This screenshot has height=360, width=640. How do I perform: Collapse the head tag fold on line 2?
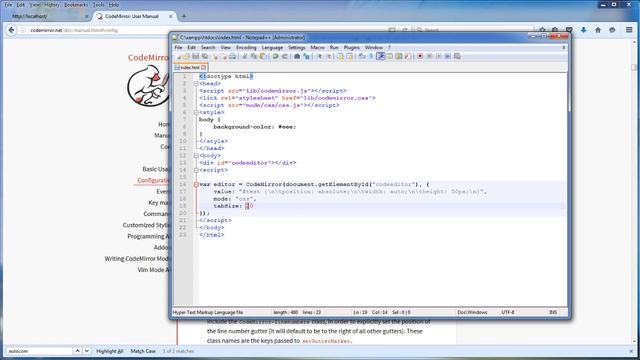196,84
